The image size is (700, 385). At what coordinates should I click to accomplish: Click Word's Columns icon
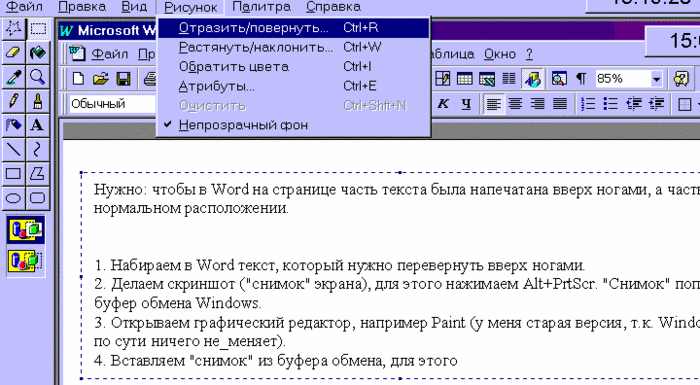pyautogui.click(x=508, y=79)
